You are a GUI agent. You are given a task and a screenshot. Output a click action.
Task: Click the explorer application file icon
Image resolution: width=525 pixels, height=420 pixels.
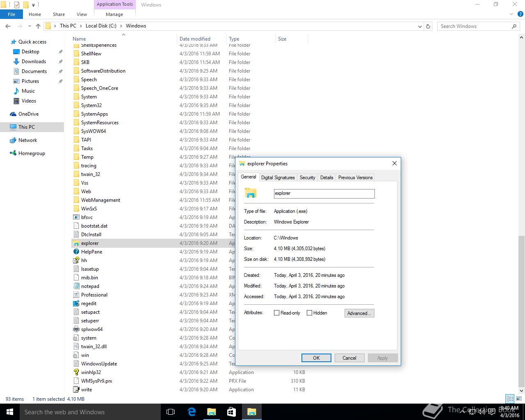[x=76, y=243]
